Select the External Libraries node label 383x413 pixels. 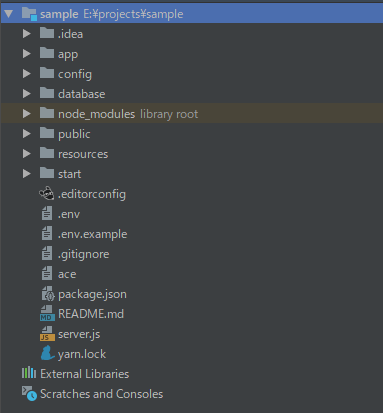(x=84, y=374)
